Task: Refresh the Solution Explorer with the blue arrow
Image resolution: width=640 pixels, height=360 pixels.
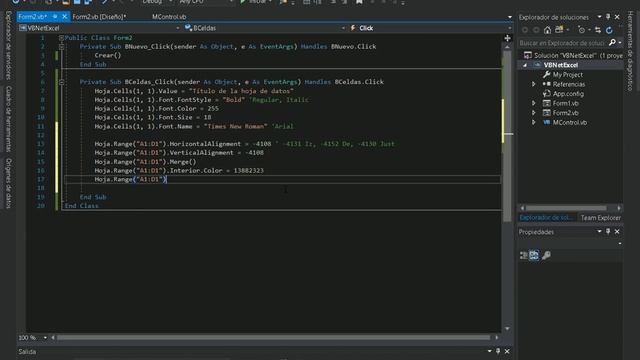Action: click(609, 30)
